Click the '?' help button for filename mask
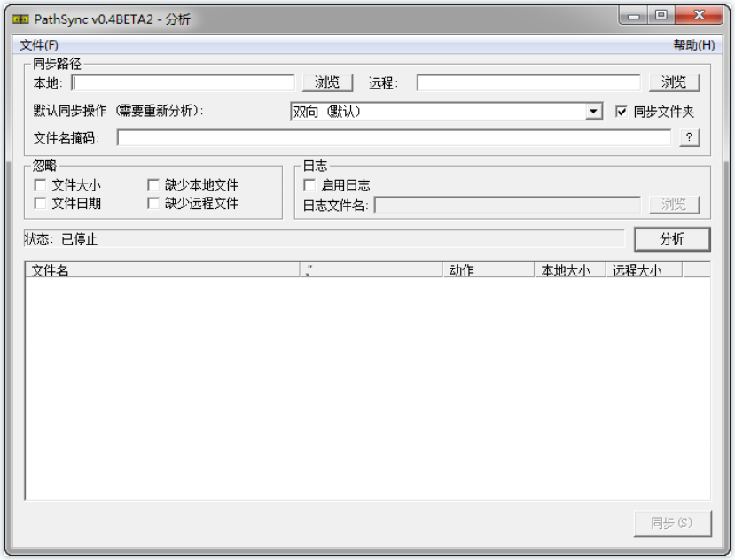Screen dimensions: 735x560 click(689, 137)
